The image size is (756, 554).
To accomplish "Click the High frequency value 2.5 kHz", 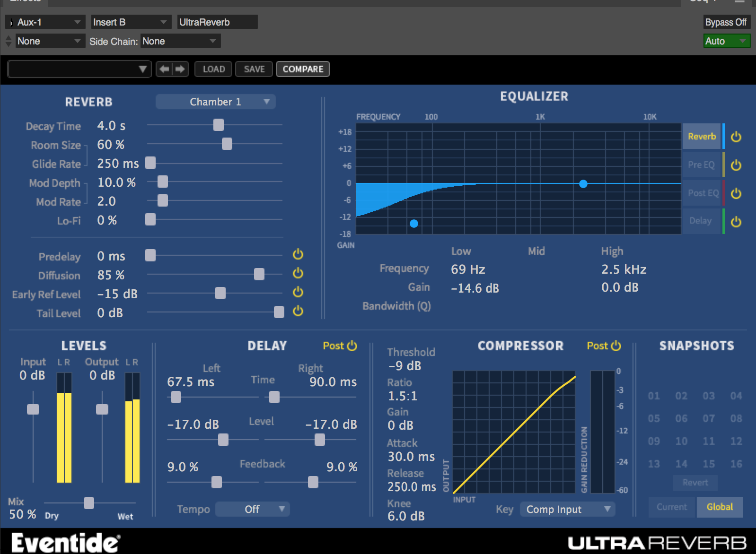I will [x=624, y=269].
